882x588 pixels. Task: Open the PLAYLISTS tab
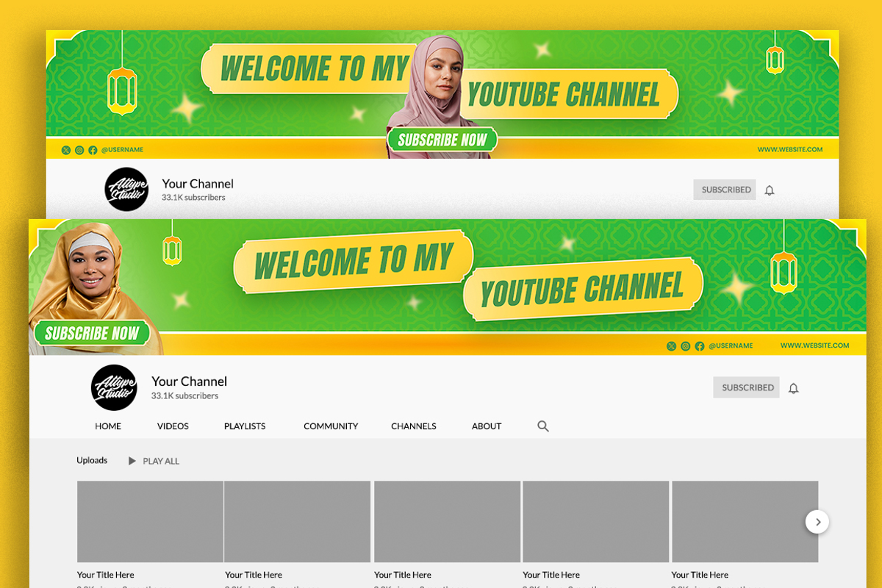(x=245, y=426)
